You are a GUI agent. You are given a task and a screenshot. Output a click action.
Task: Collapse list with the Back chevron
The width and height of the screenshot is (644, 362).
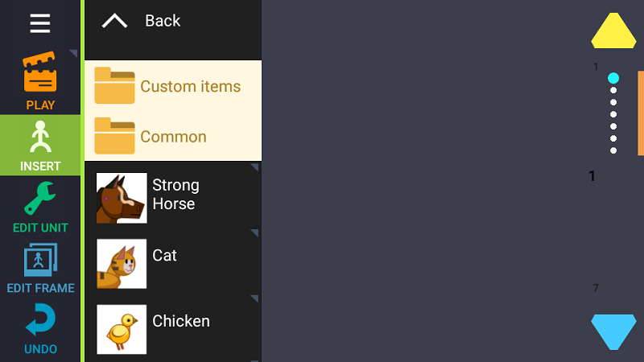[115, 21]
